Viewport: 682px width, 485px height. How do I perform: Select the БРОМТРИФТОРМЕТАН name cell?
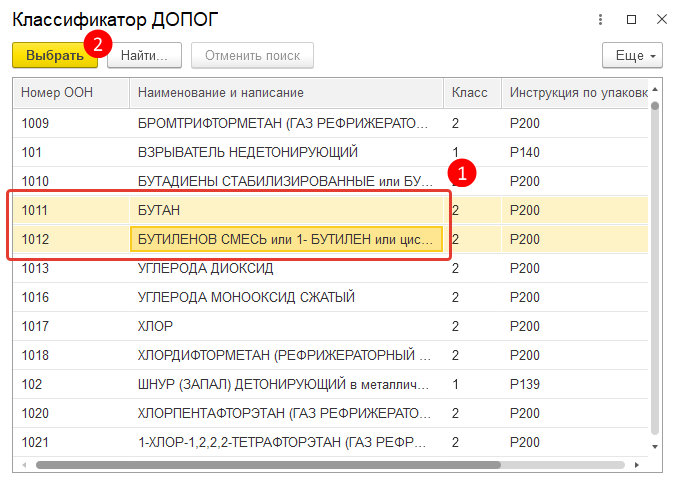286,123
